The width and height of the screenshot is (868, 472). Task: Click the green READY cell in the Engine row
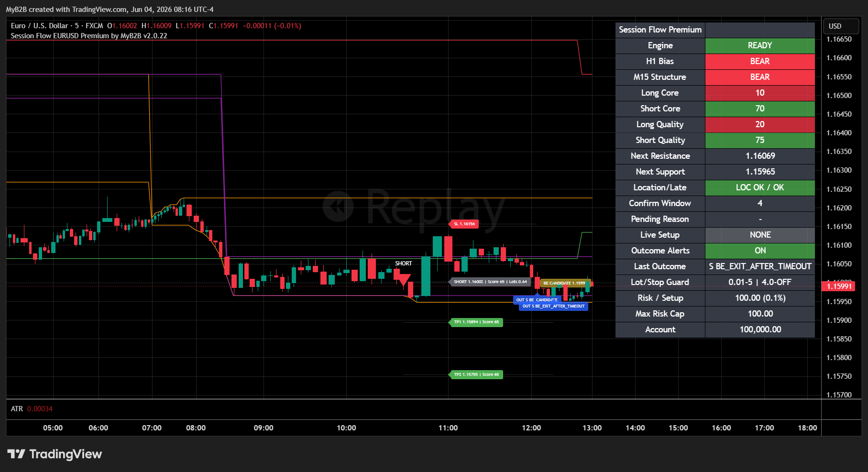click(760, 45)
